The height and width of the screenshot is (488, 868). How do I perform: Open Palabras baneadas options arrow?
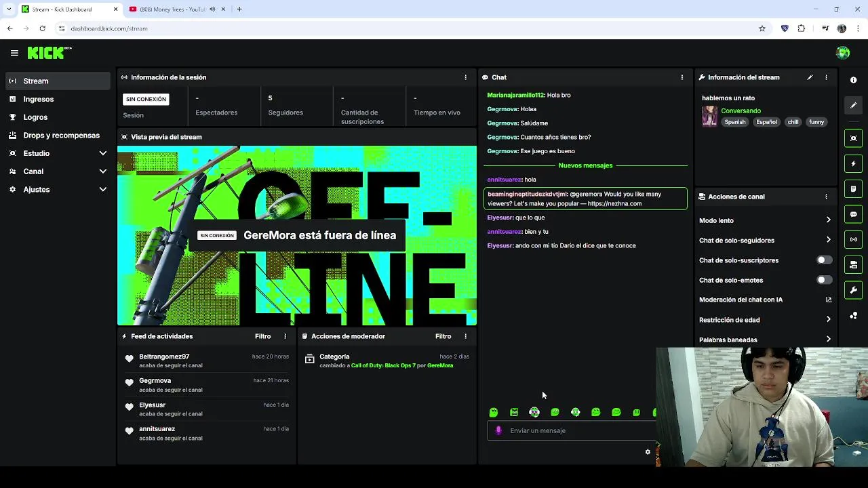click(x=828, y=340)
